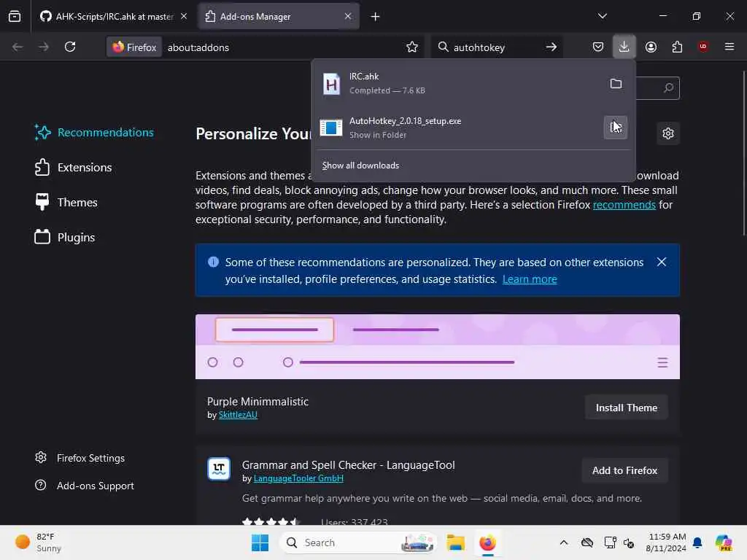This screenshot has width=747, height=560.
Task: Click Show all downloads
Action: tap(360, 166)
